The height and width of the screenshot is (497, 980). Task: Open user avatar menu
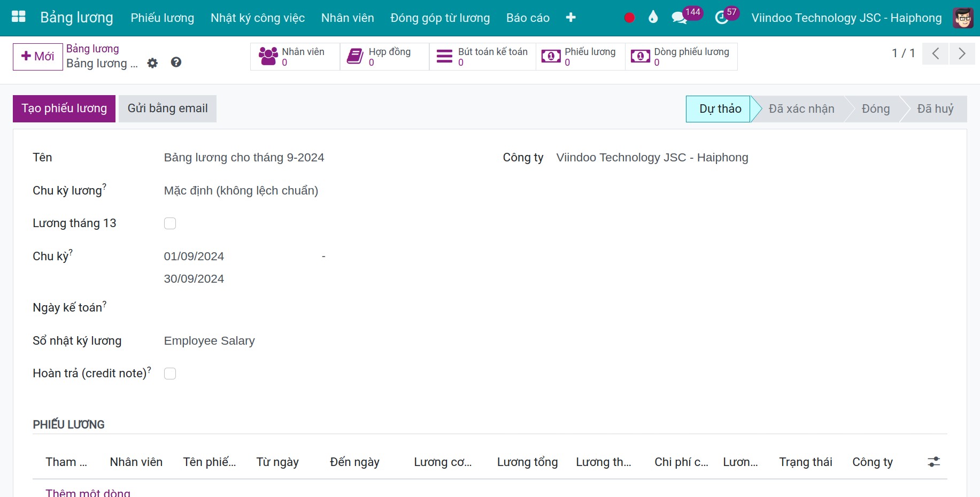(x=963, y=18)
